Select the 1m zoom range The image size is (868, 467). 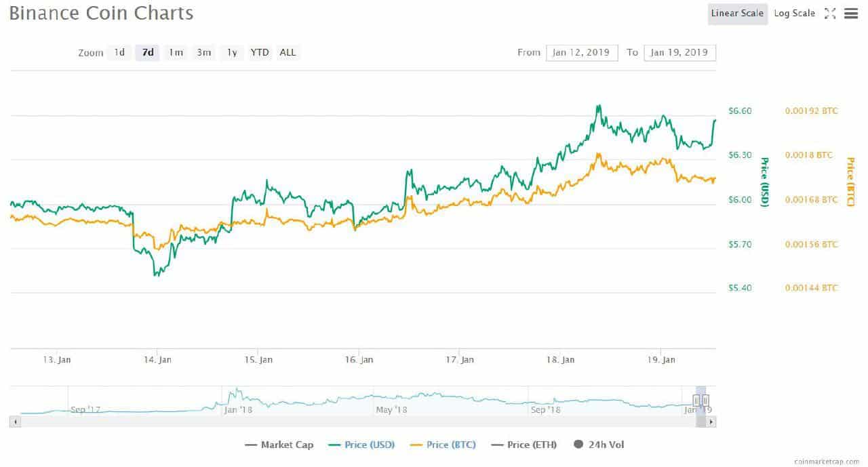pos(176,52)
